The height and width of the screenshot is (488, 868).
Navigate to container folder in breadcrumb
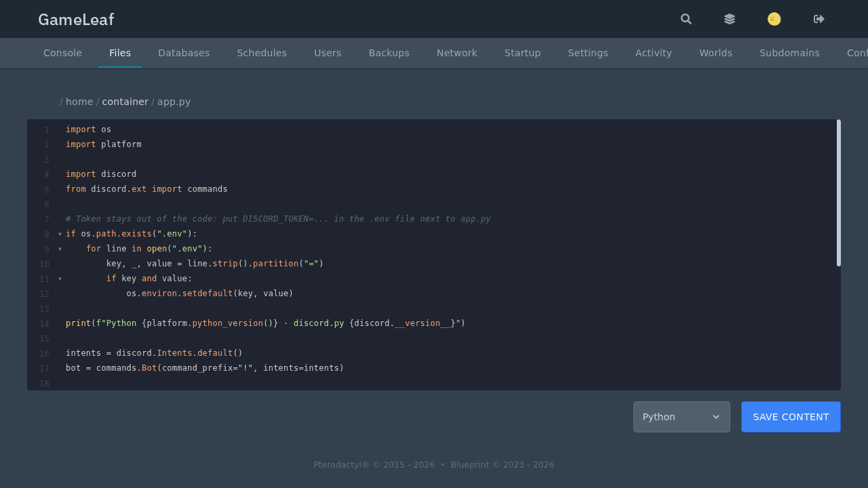point(125,102)
